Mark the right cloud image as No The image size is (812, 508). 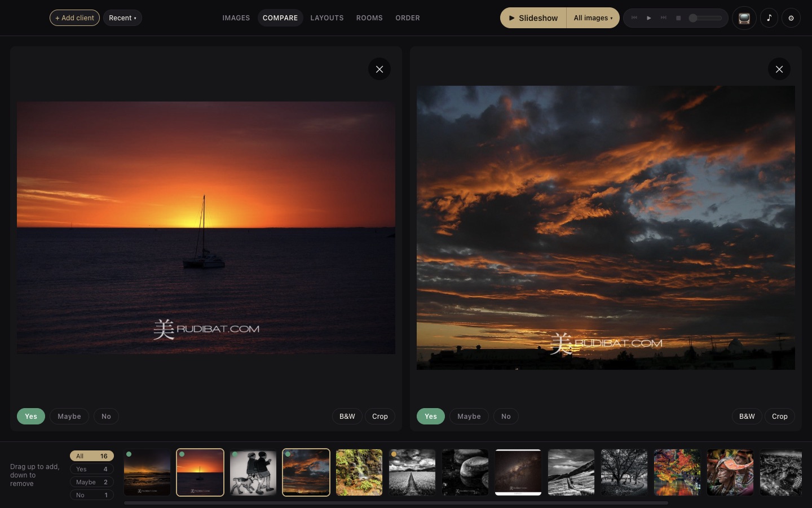click(506, 417)
